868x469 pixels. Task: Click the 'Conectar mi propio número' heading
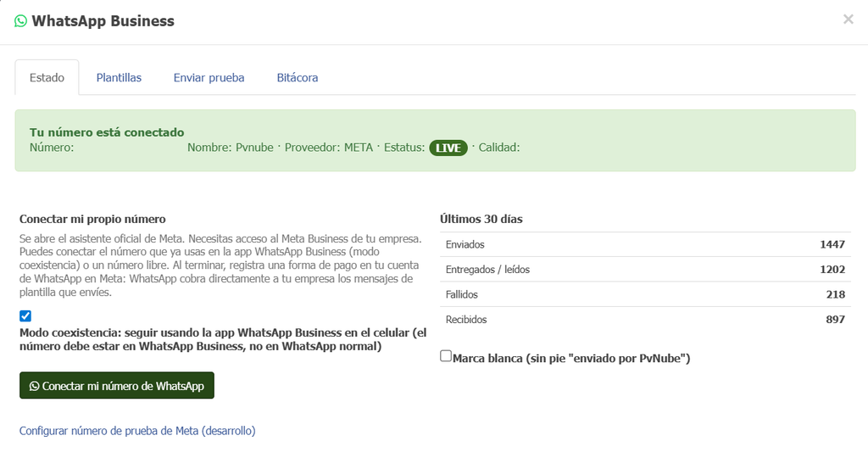pyautogui.click(x=92, y=219)
